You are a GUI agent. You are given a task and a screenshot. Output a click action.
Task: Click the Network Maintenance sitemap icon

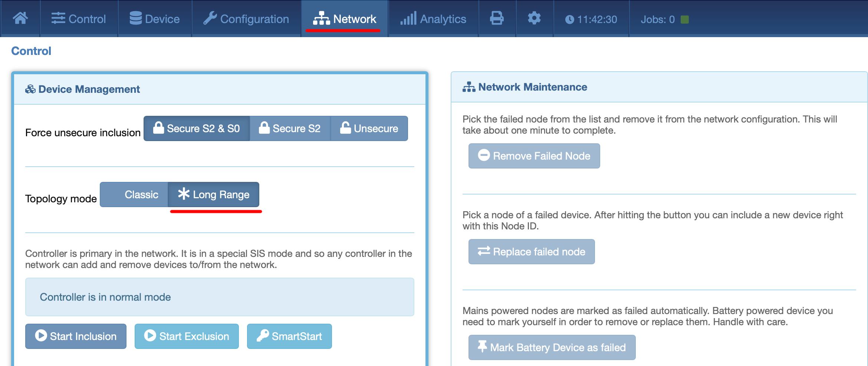469,87
